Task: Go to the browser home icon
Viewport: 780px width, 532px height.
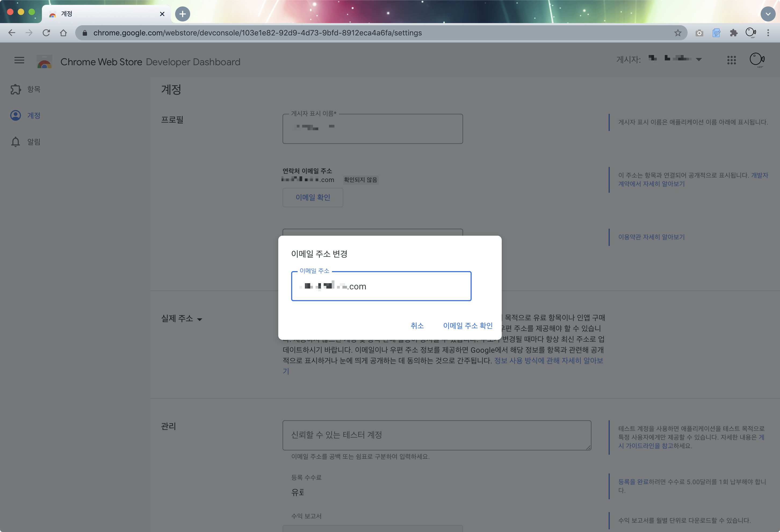Action: (63, 33)
